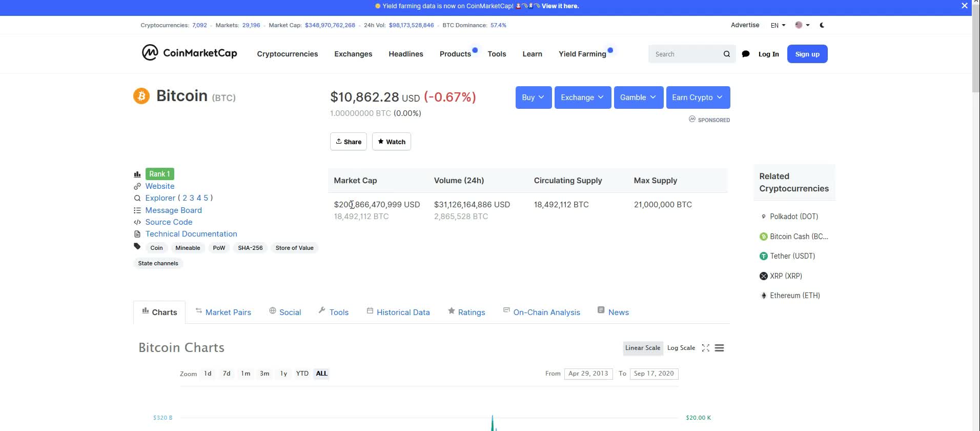Switch chart to Log Scale
The image size is (980, 431).
(681, 348)
